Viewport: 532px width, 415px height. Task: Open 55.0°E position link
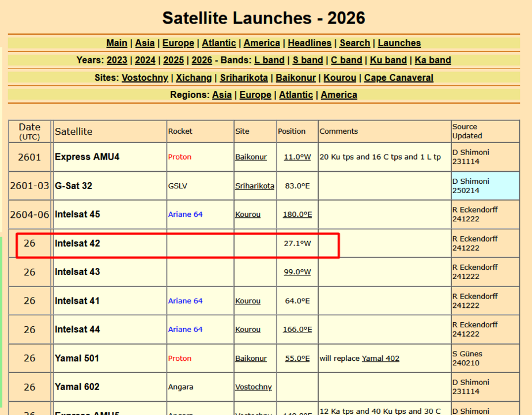point(297,359)
